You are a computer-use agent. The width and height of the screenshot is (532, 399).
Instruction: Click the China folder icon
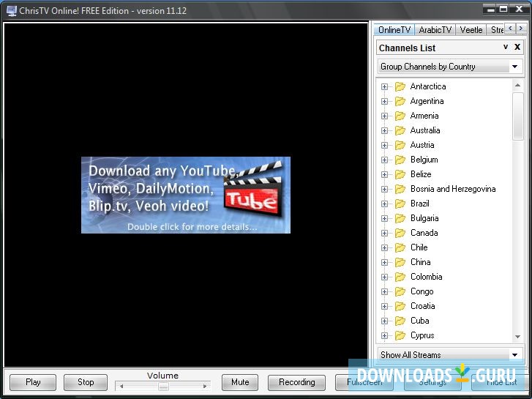(400, 262)
